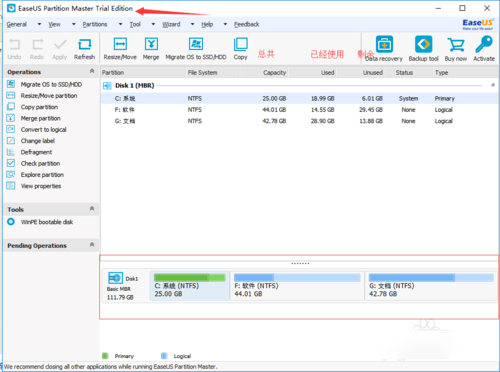Screen dimensions: 500x372
Task: Select the C: partition row
Action: click(x=299, y=98)
